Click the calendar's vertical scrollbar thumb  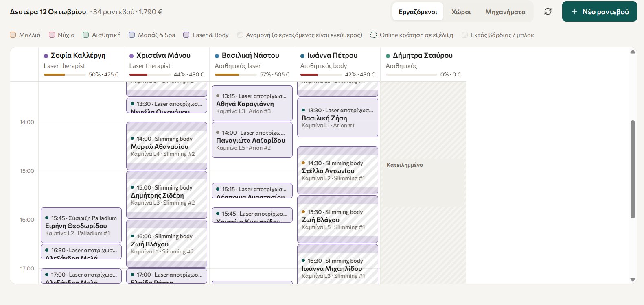633,169
